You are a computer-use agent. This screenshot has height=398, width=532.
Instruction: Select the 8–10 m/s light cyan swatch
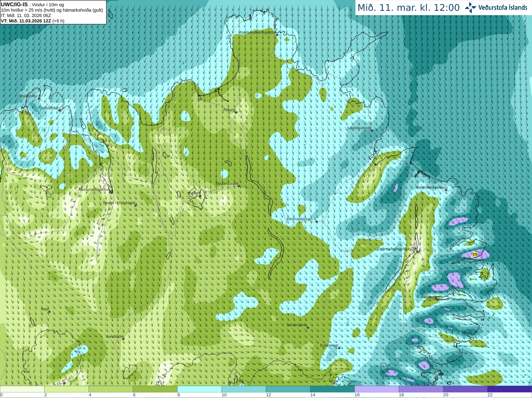[199, 389]
